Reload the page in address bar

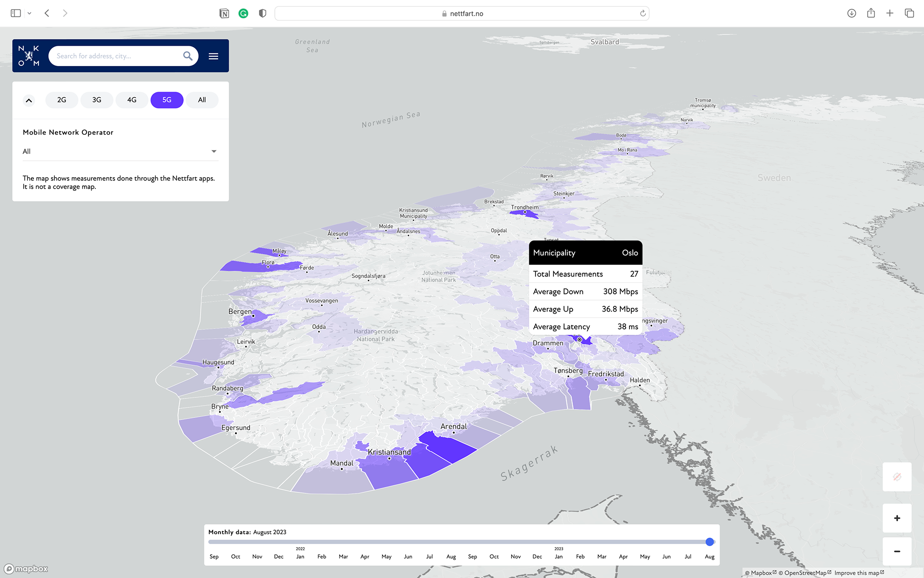[642, 13]
